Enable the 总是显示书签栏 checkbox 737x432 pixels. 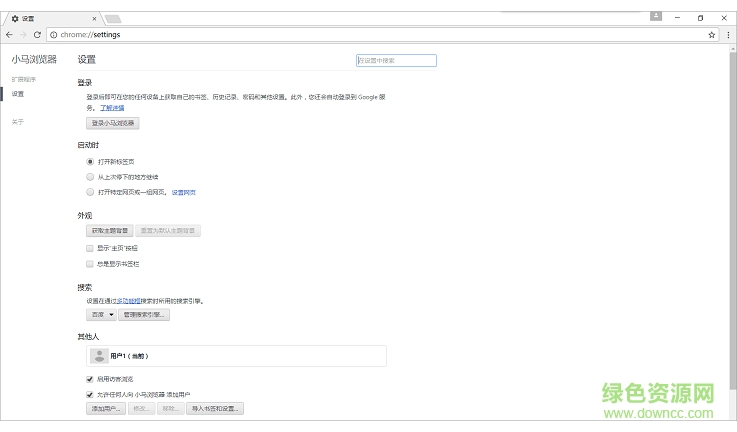click(90, 264)
